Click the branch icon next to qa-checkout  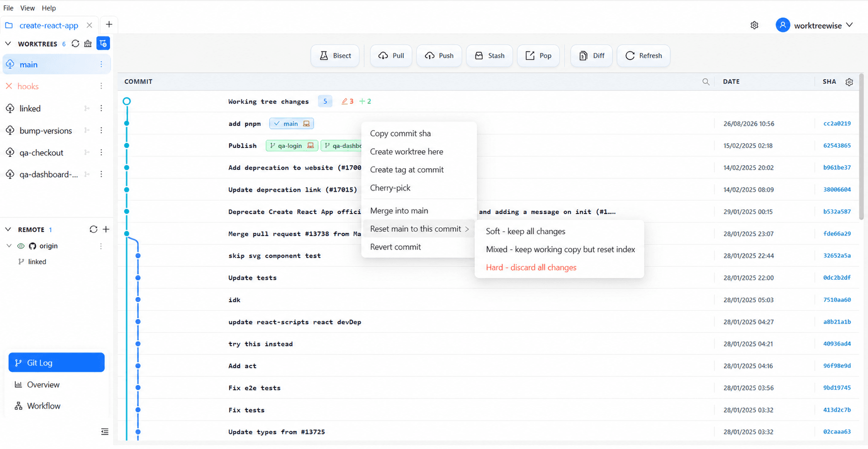pos(87,152)
